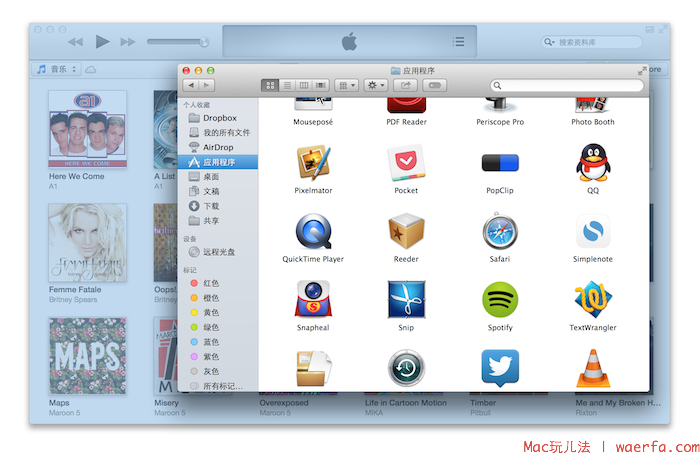This screenshot has height=457, width=700.
Task: Select the PDF Reader app label
Action: [x=406, y=122]
